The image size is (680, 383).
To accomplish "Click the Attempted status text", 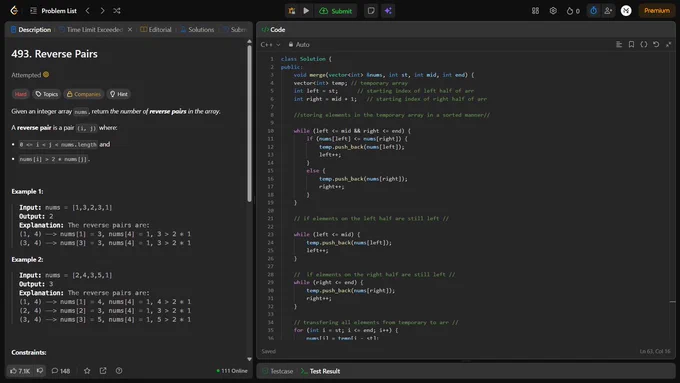I will (x=26, y=75).
